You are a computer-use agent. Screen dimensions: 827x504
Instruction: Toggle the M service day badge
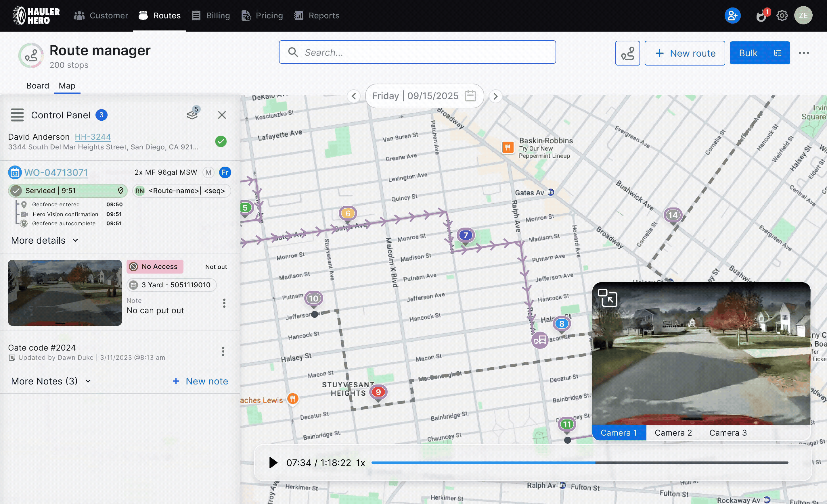pos(208,172)
